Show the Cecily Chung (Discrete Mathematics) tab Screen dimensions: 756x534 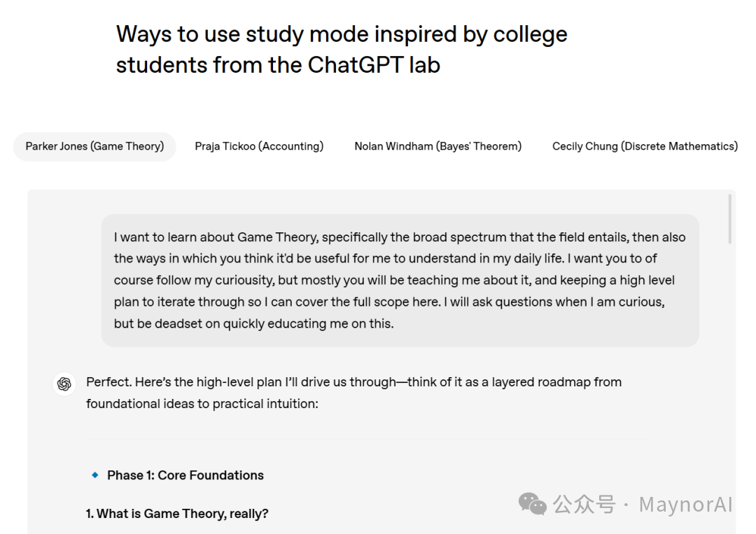coord(645,146)
